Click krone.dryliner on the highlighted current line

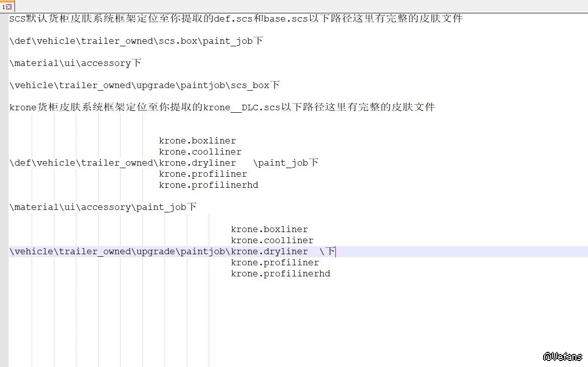click(269, 251)
